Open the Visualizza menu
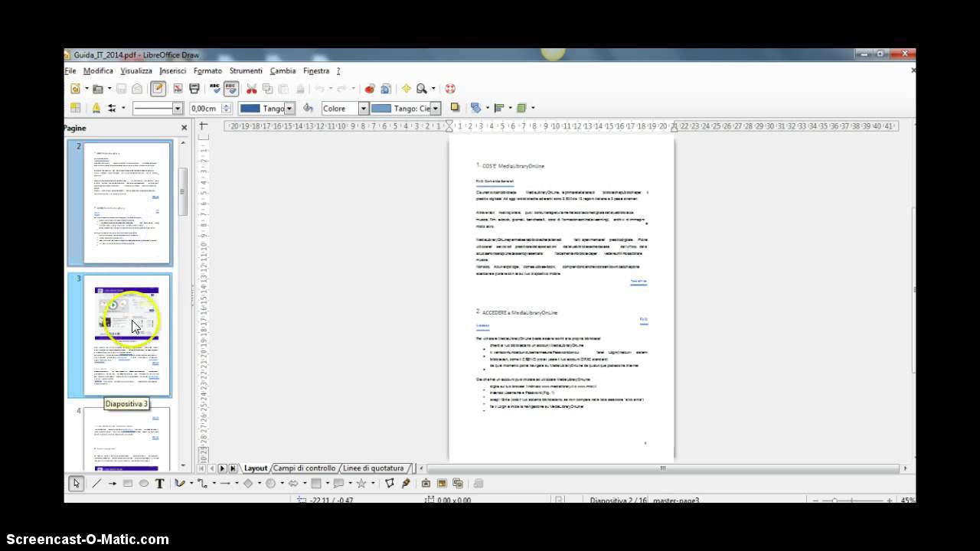The height and width of the screenshot is (551, 980). pos(136,70)
